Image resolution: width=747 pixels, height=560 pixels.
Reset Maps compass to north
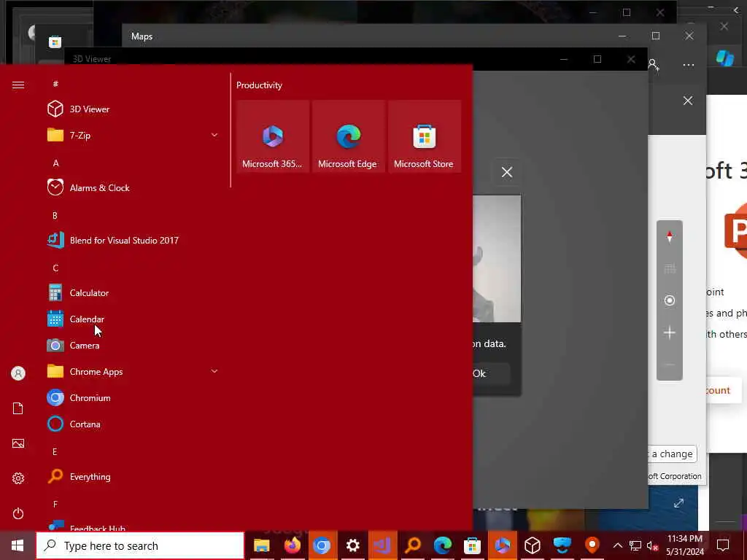click(x=670, y=237)
